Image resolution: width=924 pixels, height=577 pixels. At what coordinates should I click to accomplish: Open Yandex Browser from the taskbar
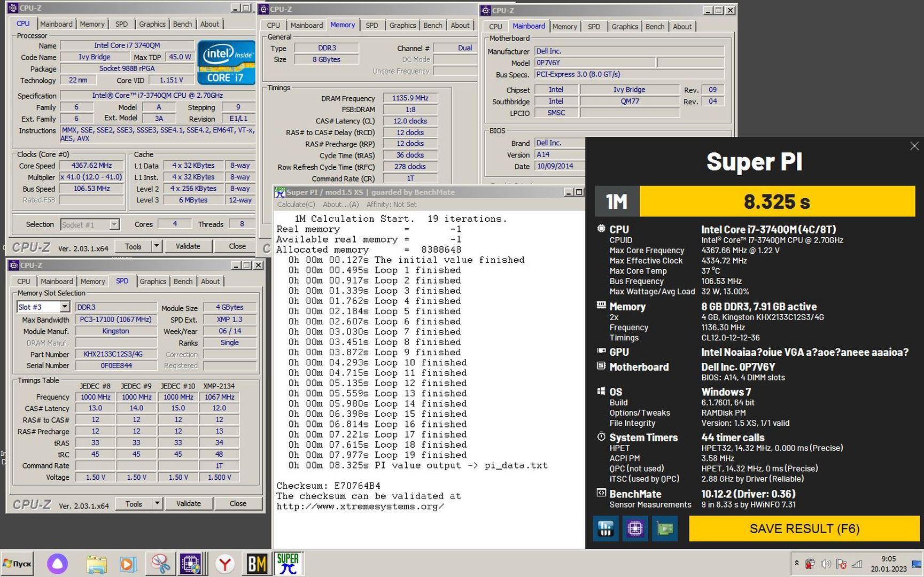pyautogui.click(x=225, y=564)
